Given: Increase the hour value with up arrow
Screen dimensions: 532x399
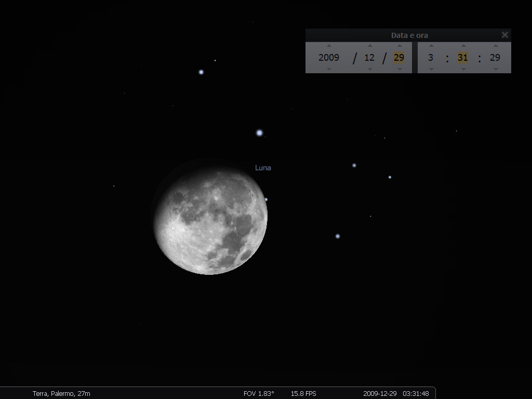Looking at the screenshot, I should [431, 46].
